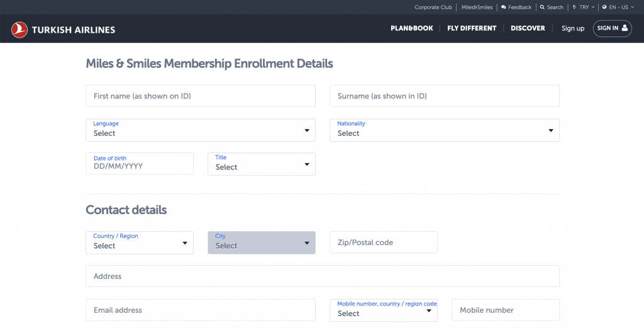Focus the First name input field
Viewport: 644px width, 328px height.
(x=201, y=96)
